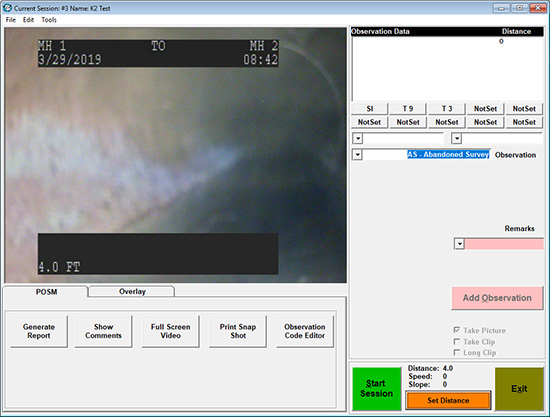Click the green Start Session button
The image size is (550, 417).
click(377, 389)
